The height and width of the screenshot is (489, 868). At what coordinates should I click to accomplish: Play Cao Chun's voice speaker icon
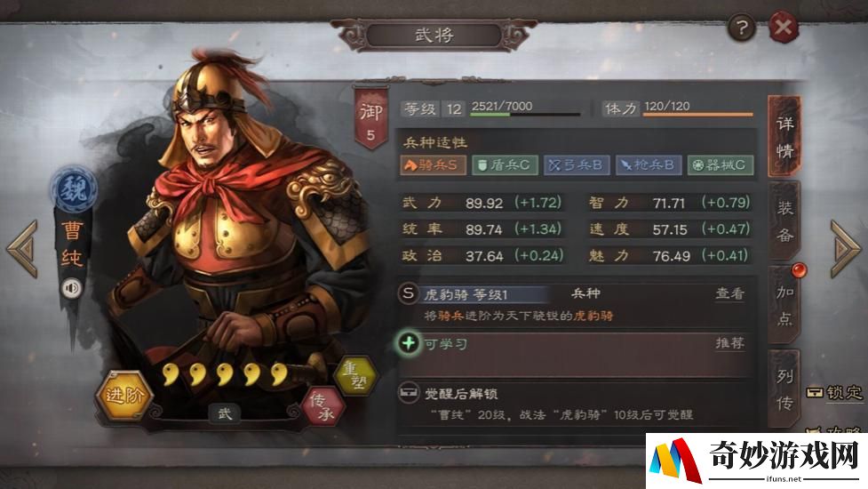[71, 288]
